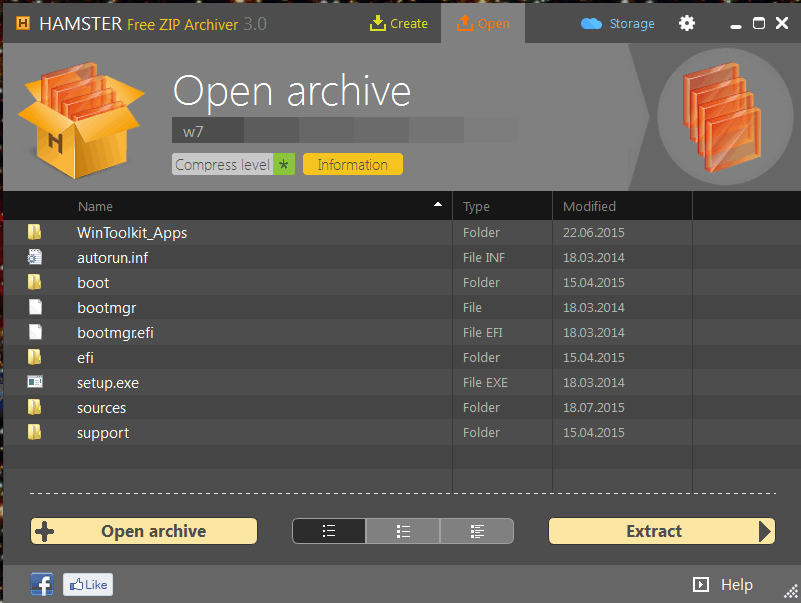Click the efi folder icon
Image resolution: width=801 pixels, height=603 pixels.
tap(34, 357)
